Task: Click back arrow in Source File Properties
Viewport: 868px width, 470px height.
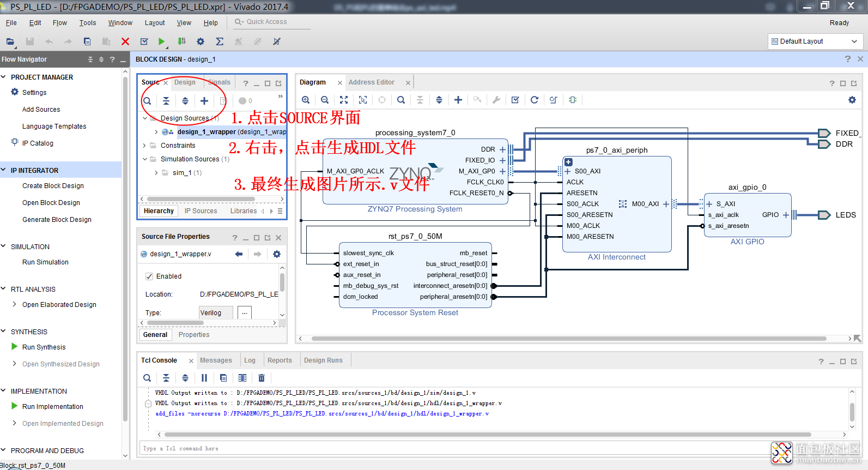Action: 239,254
